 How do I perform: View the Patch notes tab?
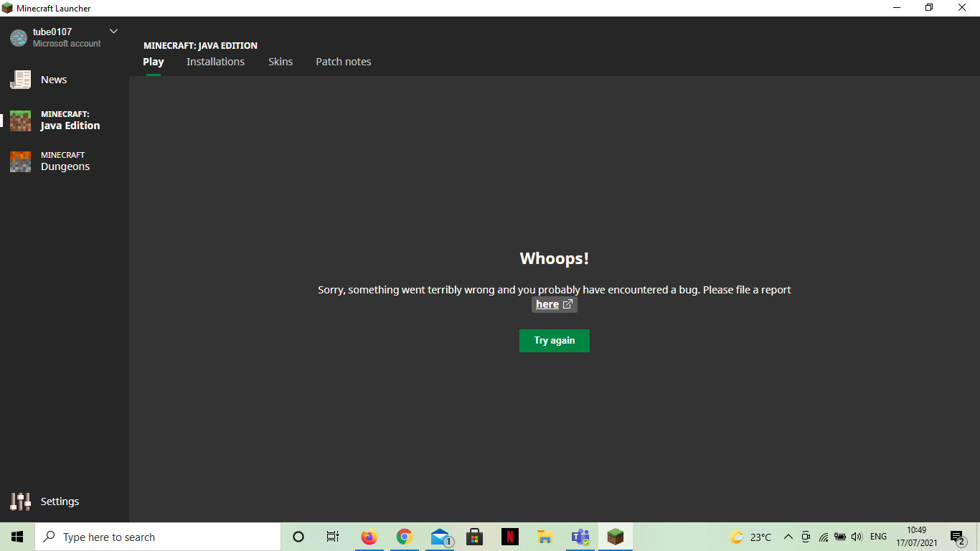344,62
